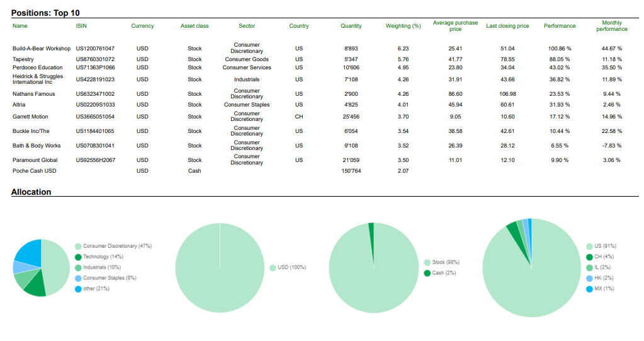Click the currency allocation pie chart

coord(220,268)
